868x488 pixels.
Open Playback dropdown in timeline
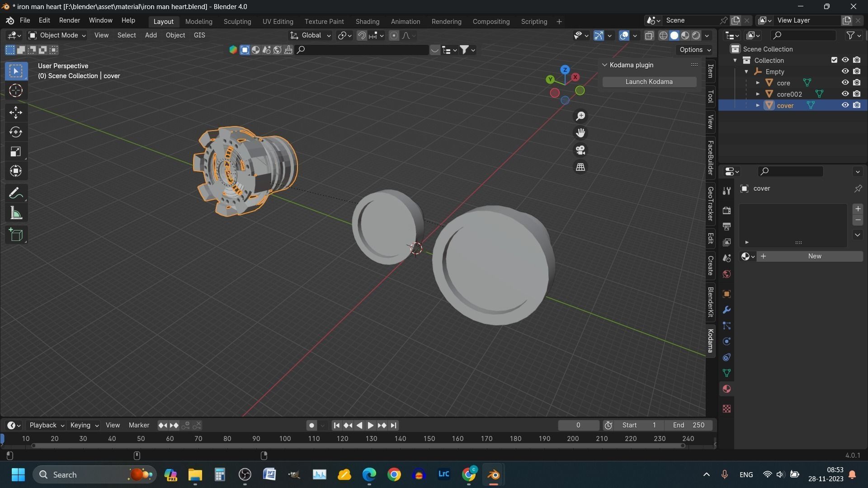tap(47, 426)
